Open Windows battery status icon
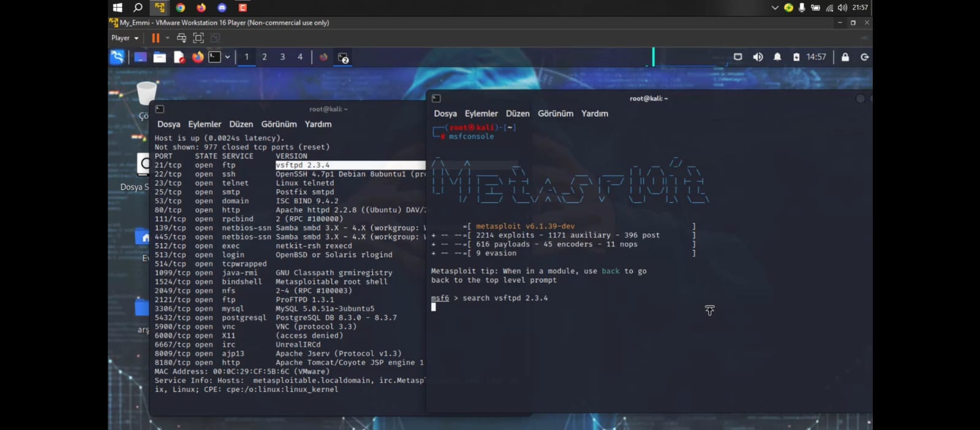This screenshot has width=980, height=430. (x=815, y=7)
